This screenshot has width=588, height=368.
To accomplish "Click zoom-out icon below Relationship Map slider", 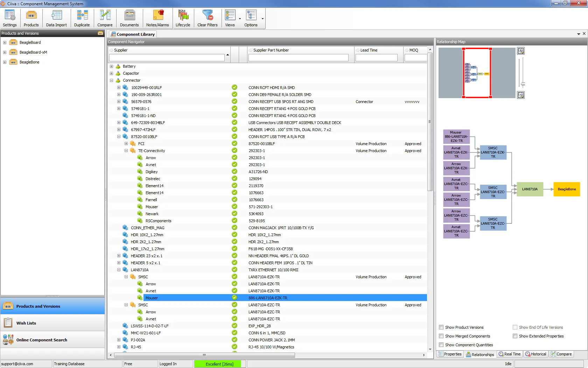I will pyautogui.click(x=521, y=95).
